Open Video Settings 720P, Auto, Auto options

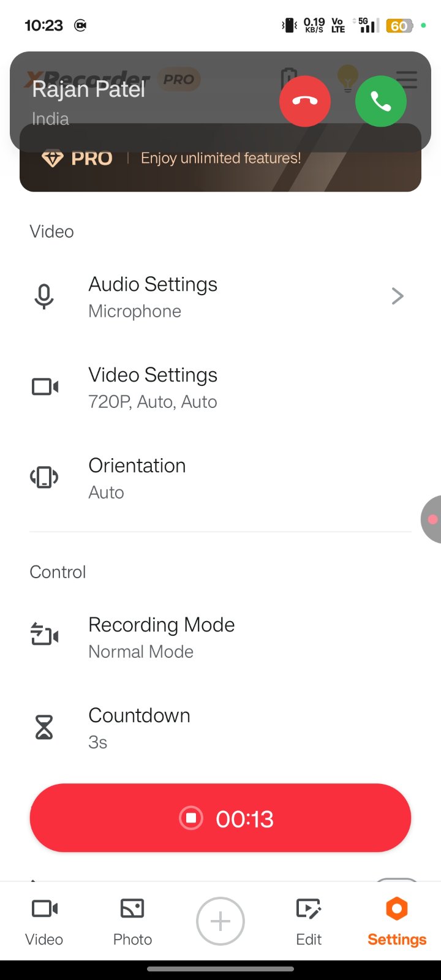[153, 387]
